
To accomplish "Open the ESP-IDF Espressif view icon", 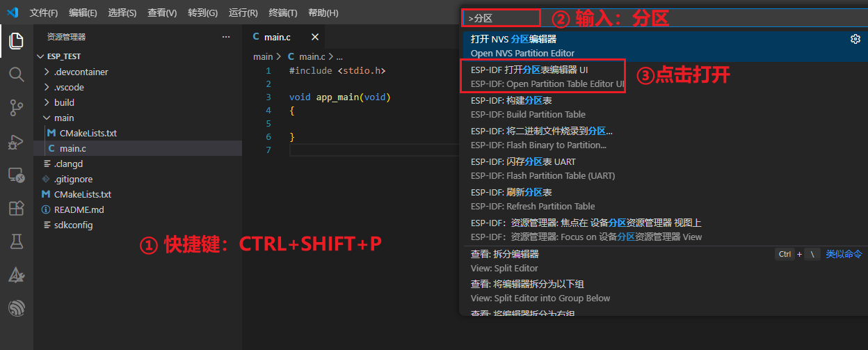I will pyautogui.click(x=16, y=308).
